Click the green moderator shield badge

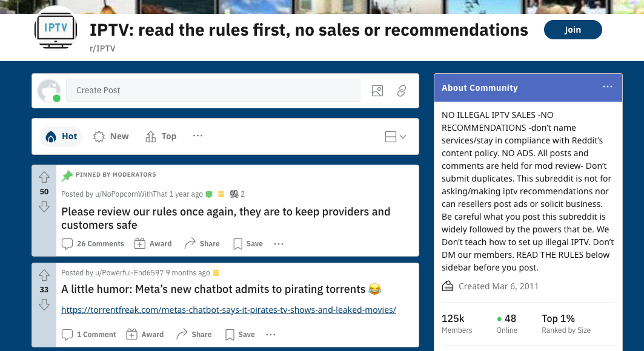click(x=209, y=194)
